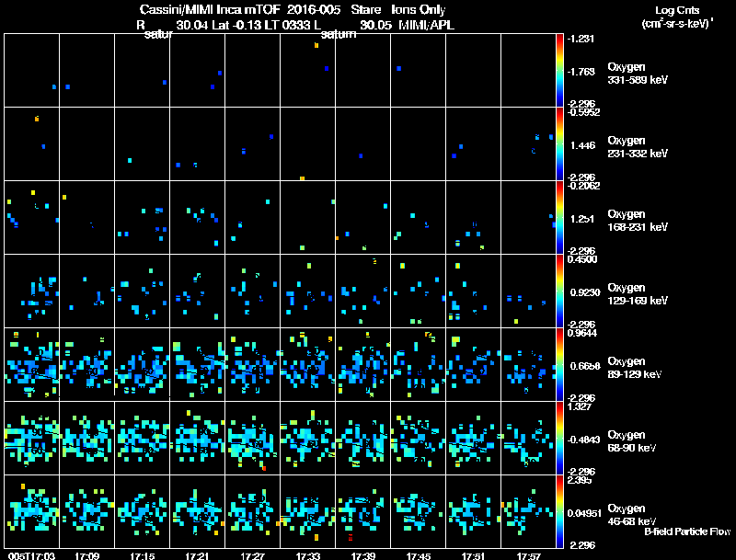Click the color bar next to Oxygen 129-169 keV
The width and height of the screenshot is (736, 560).
click(x=559, y=291)
